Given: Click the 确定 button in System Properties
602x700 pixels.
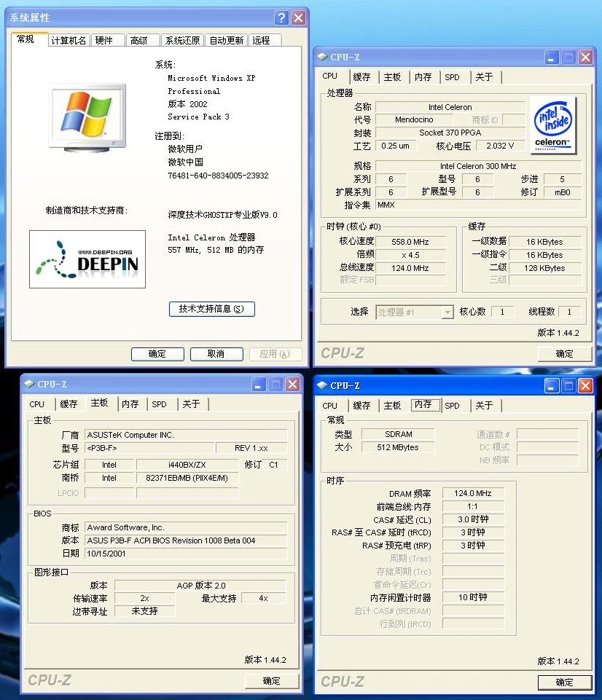Looking at the screenshot, I should click(x=157, y=353).
